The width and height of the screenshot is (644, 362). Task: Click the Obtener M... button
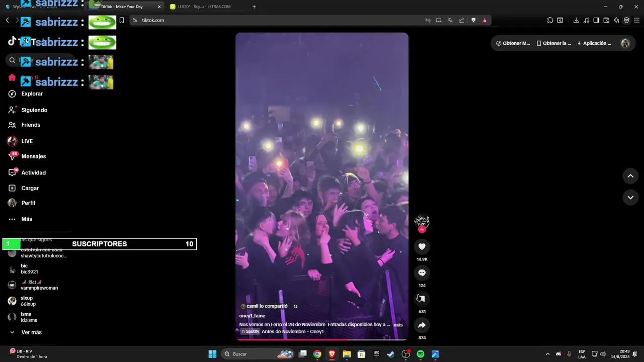tap(513, 43)
